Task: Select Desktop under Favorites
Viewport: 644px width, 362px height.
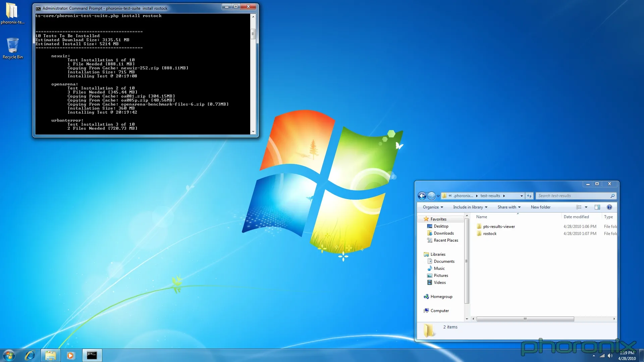Action: point(441,226)
